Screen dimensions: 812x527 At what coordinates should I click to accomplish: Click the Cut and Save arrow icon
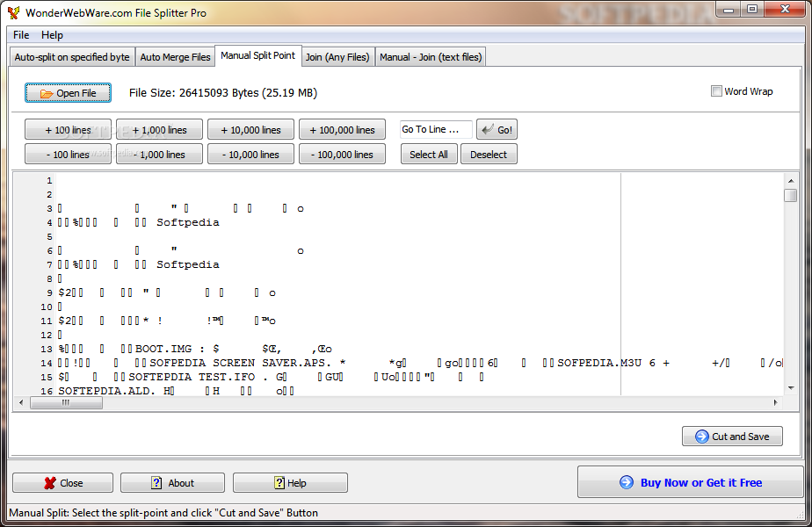(x=701, y=437)
